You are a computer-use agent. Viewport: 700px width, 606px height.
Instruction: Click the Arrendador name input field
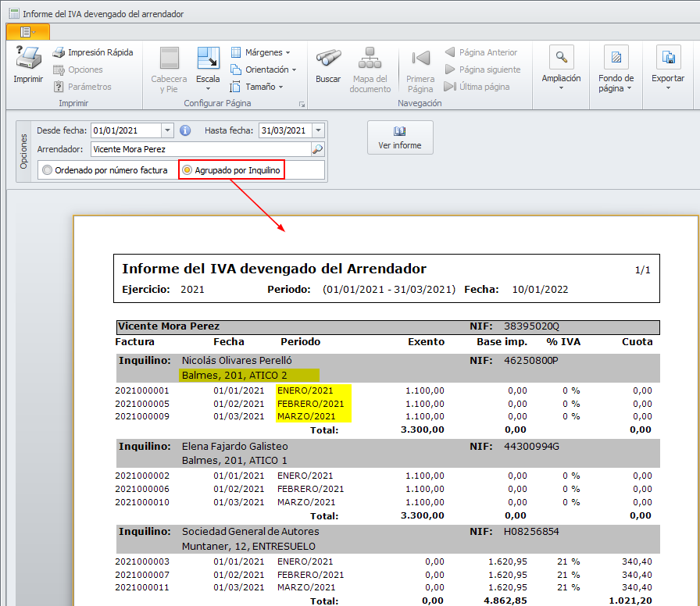click(199, 149)
